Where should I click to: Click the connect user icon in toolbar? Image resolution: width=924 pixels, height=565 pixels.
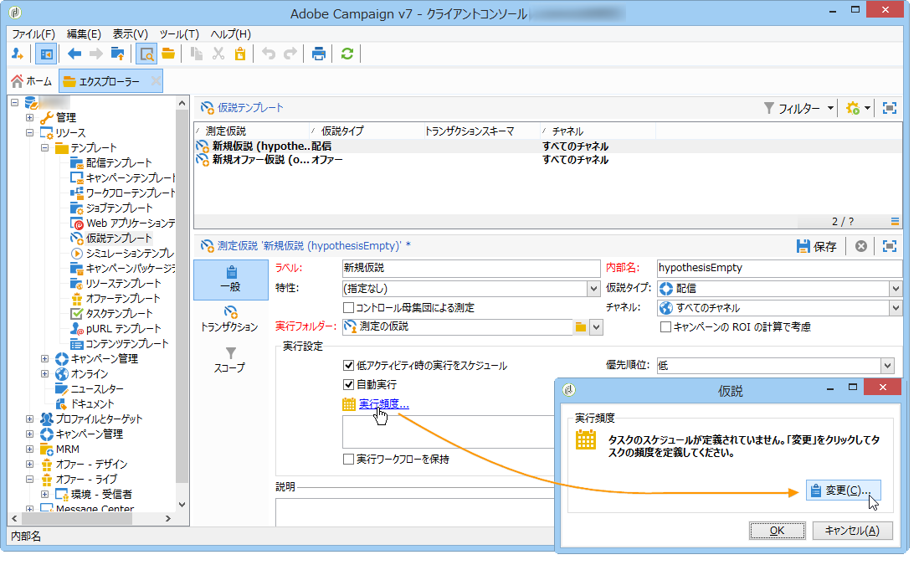click(17, 54)
